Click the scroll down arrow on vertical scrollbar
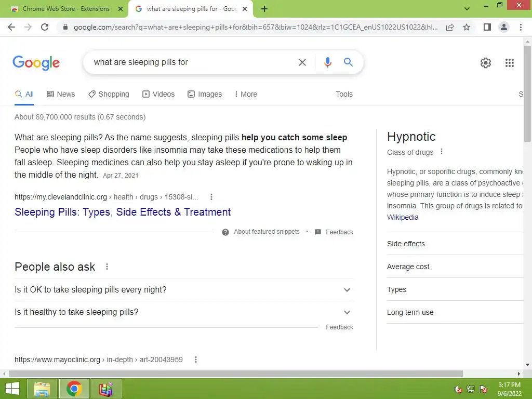 527,365
